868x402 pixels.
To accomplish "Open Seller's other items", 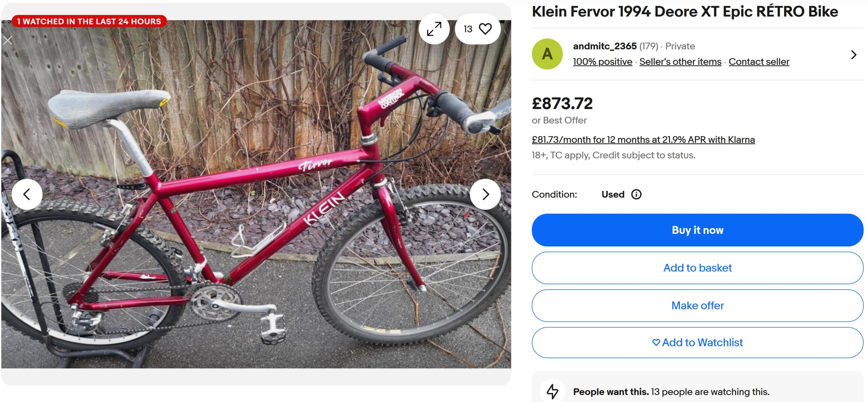I will (x=680, y=62).
